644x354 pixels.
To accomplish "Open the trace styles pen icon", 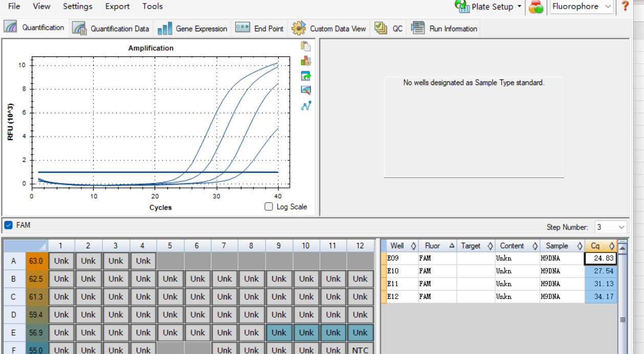I will click(x=306, y=90).
